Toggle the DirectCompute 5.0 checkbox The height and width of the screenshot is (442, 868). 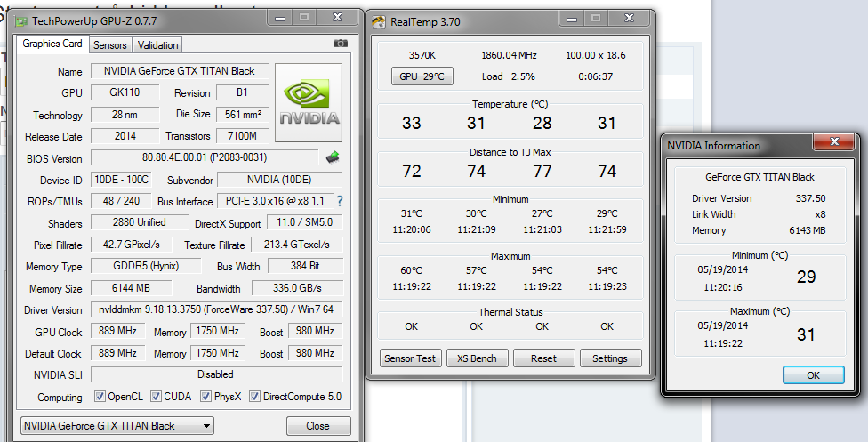pyautogui.click(x=254, y=396)
